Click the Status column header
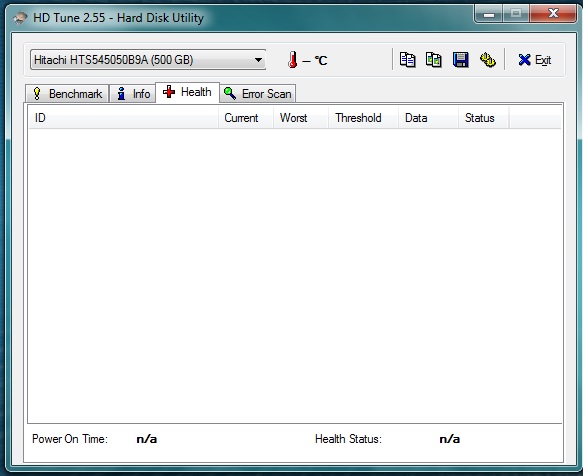 point(483,118)
